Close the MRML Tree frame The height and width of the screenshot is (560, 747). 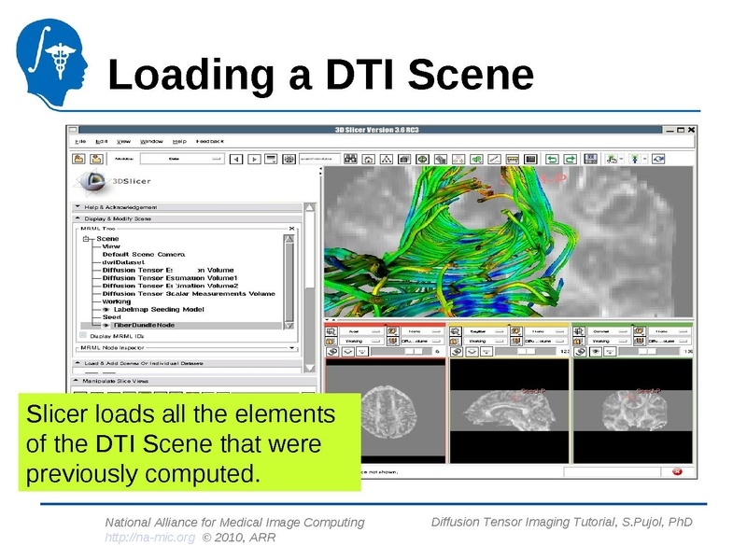click(291, 229)
